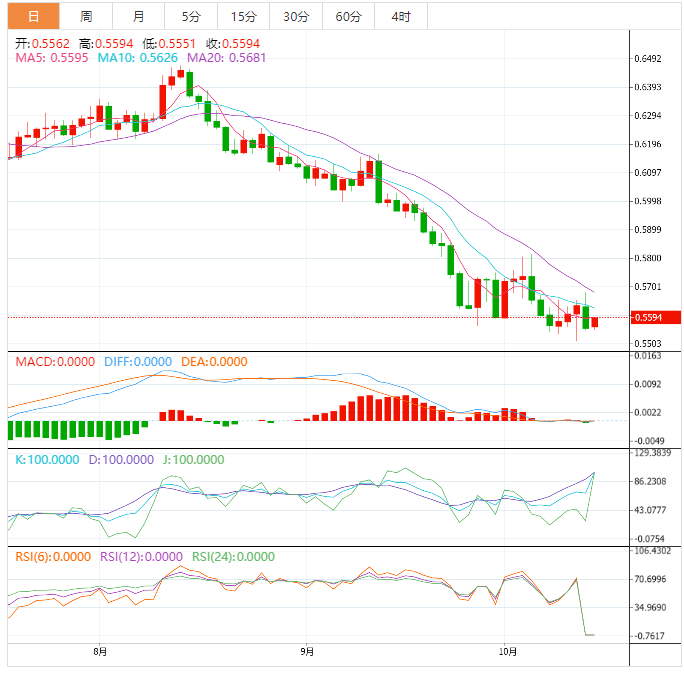
Task: Click the DEA value label
Action: coord(214,362)
